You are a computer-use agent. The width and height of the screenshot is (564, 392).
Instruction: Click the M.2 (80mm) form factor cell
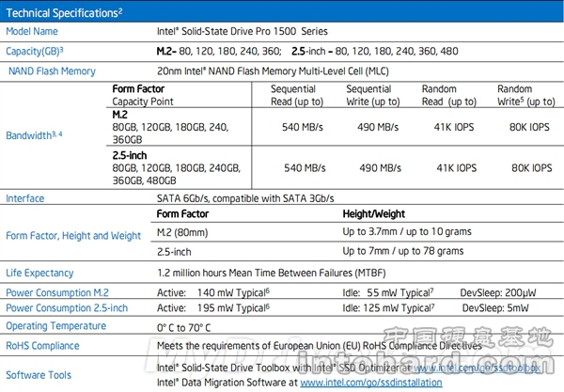[182, 233]
